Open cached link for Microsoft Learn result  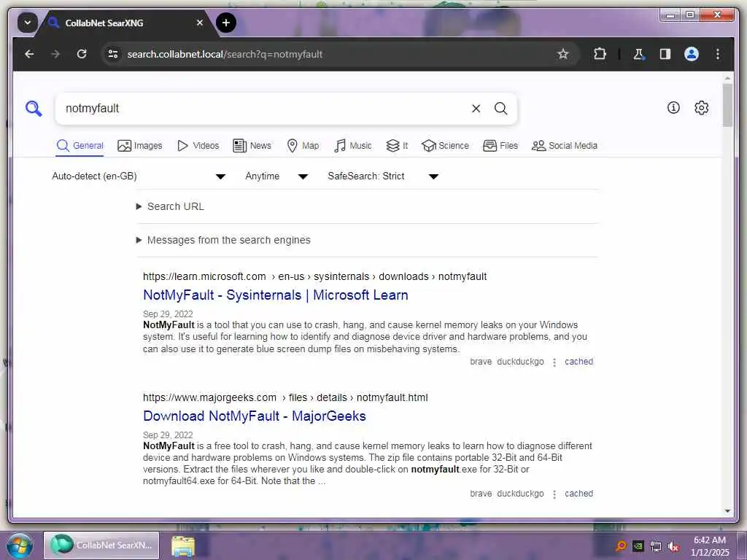point(578,362)
